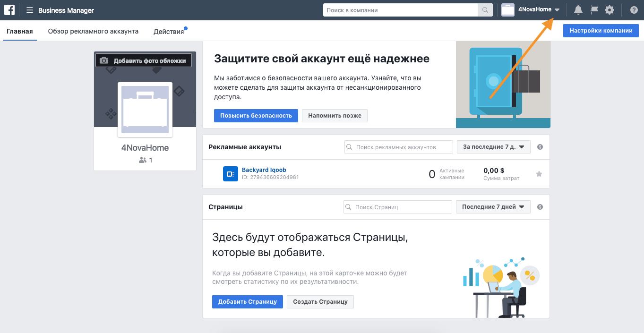The width and height of the screenshot is (644, 333).
Task: Click the 0 Активные кампании count
Action: (x=432, y=174)
